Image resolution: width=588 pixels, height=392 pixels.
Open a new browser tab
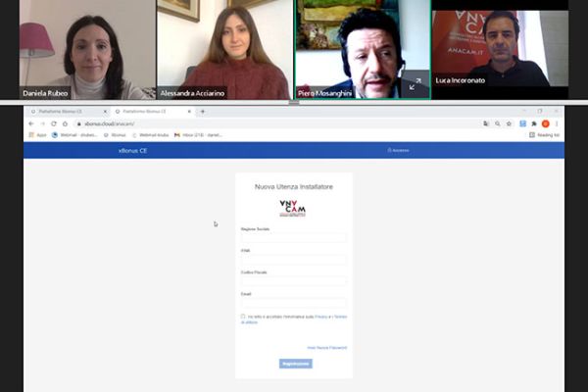click(x=203, y=112)
